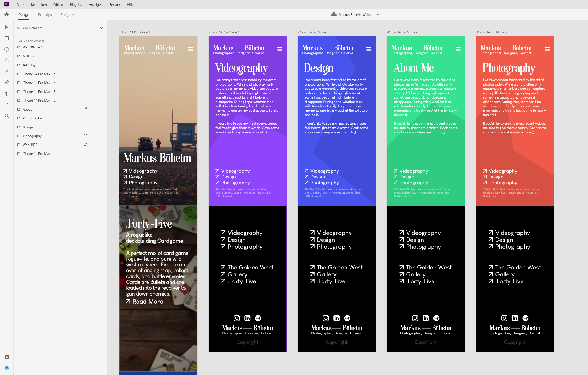Select the Polygon triangle tool
588x375 pixels.
point(7,60)
